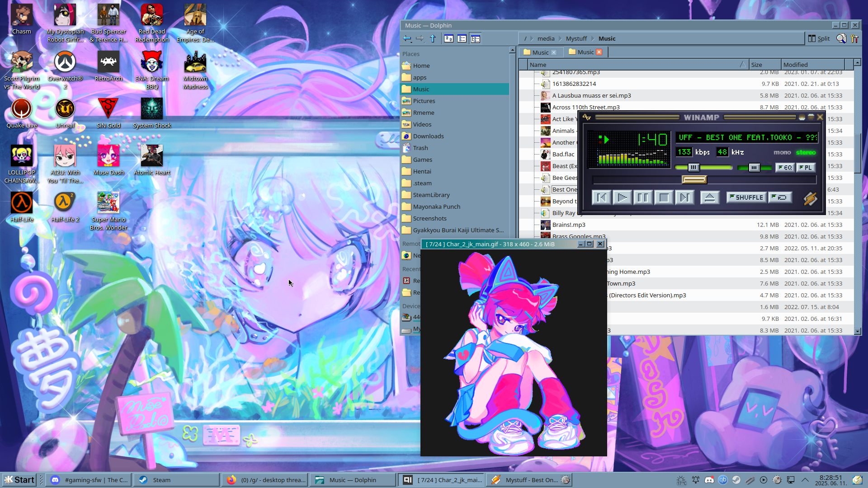
Task: Switch to Discord #gaming-sfw taskbar entry
Action: coord(89,480)
